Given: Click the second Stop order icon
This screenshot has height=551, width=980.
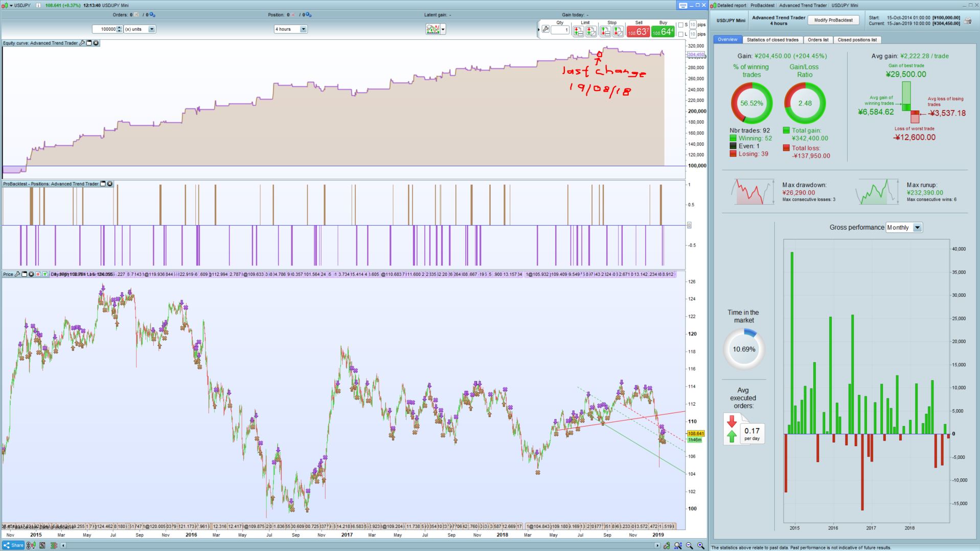Looking at the screenshot, I should [x=618, y=31].
